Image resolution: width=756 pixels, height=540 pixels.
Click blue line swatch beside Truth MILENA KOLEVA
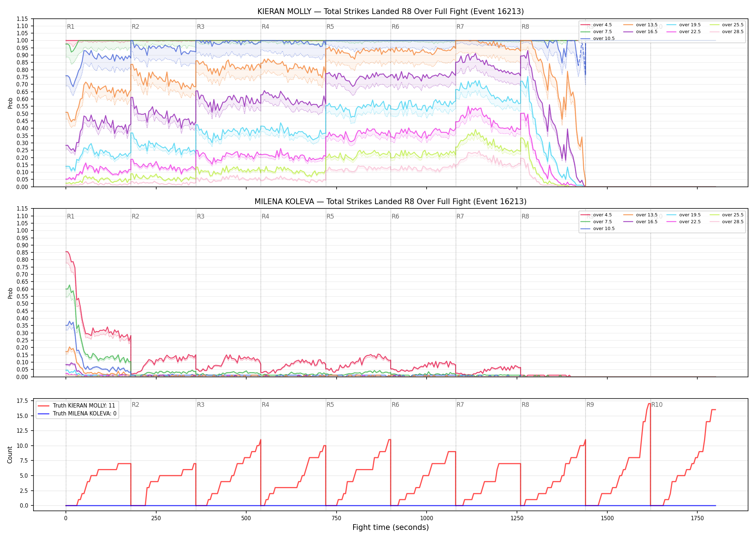pyautogui.click(x=43, y=414)
